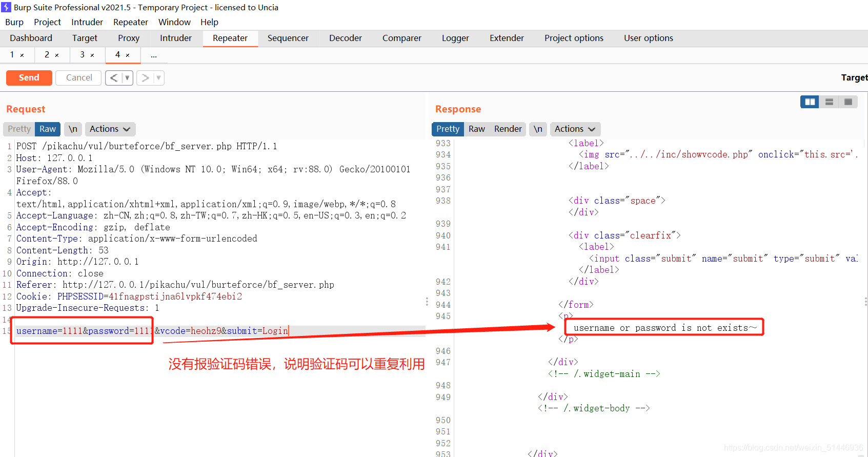This screenshot has width=868, height=457.
Task: Switch to top-bottom split layout view
Action: [829, 102]
